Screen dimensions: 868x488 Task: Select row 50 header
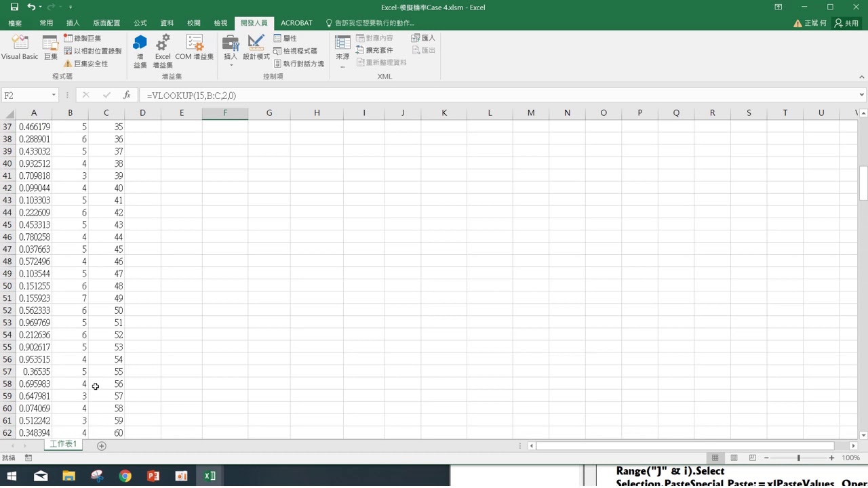click(7, 286)
